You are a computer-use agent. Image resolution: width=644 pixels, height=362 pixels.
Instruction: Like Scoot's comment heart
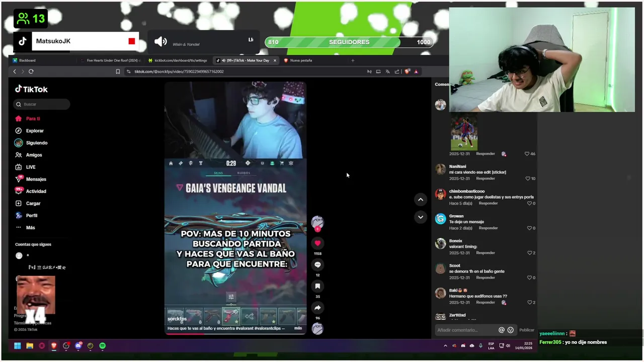pos(529,278)
